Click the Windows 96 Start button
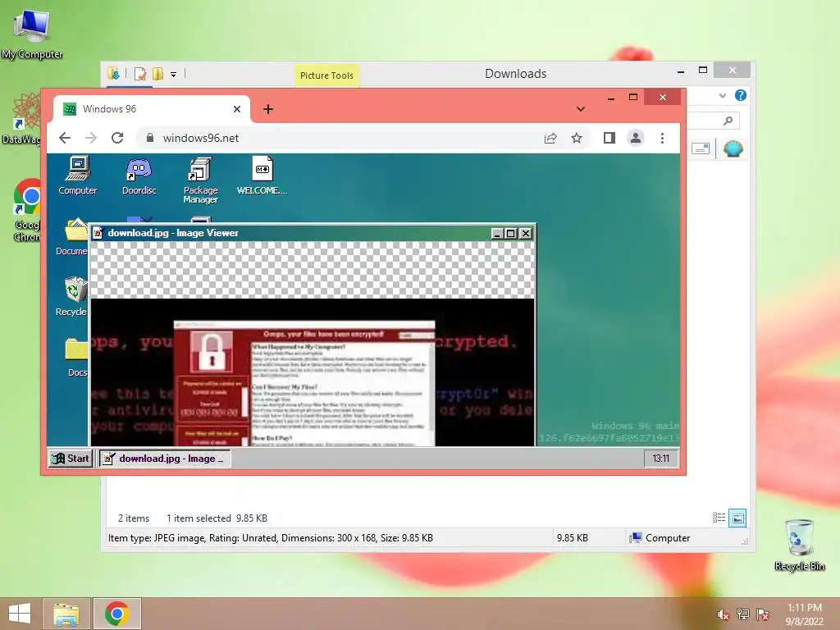Image resolution: width=840 pixels, height=630 pixels. pyautogui.click(x=71, y=459)
